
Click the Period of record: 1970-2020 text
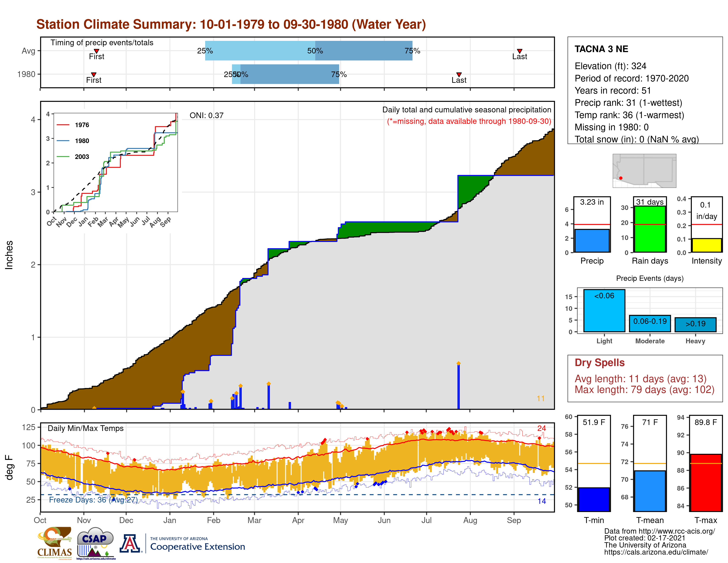(x=631, y=78)
